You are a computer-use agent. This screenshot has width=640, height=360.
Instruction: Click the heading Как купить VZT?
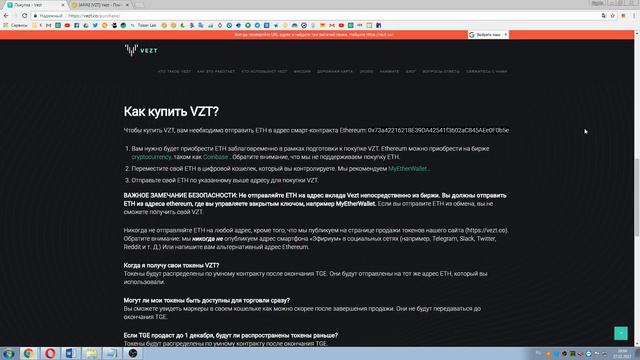pyautogui.click(x=171, y=111)
